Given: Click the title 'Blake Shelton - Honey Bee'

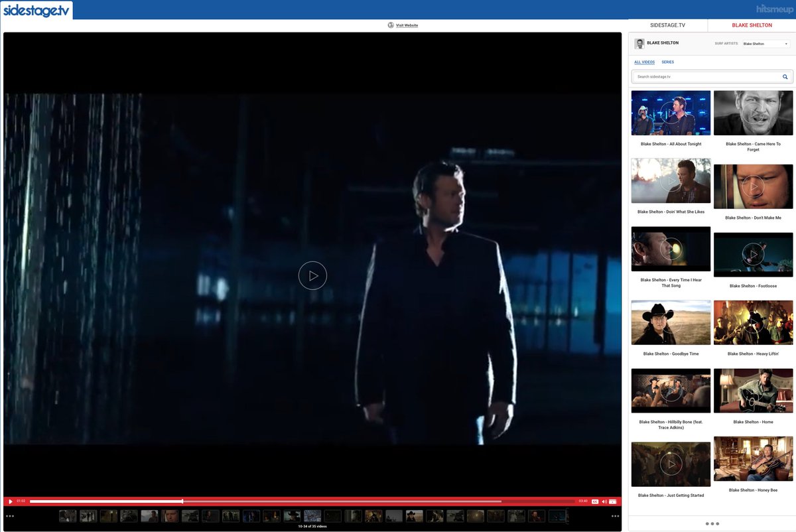Looking at the screenshot, I should tap(753, 490).
